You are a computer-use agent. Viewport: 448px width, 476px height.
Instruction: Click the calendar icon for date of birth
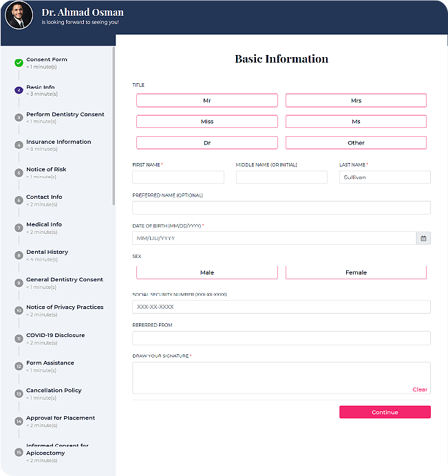(x=423, y=238)
